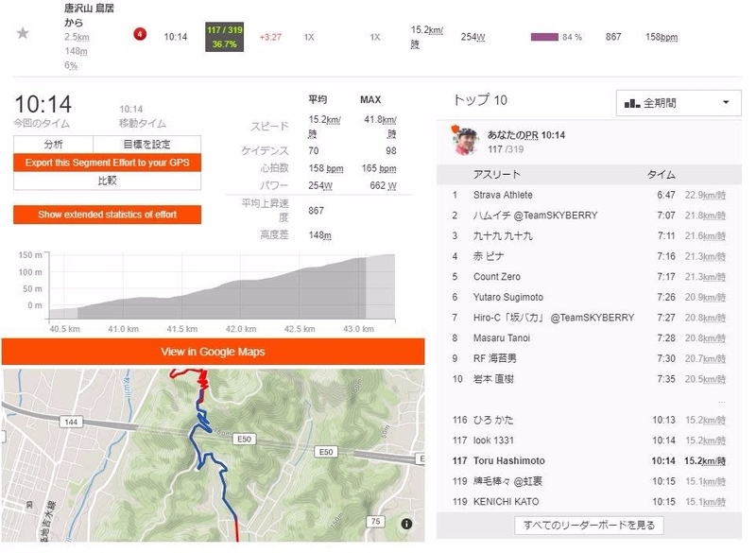756x553 pixels.
Task: Open 九十九 九十九 athlete entry
Action: click(x=503, y=235)
